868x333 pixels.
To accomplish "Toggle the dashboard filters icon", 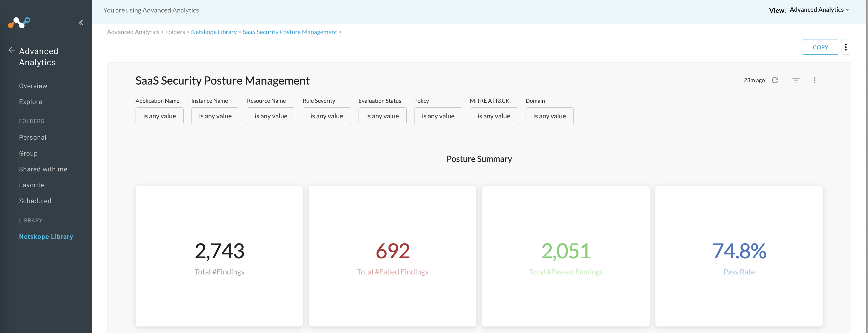I will [x=796, y=80].
